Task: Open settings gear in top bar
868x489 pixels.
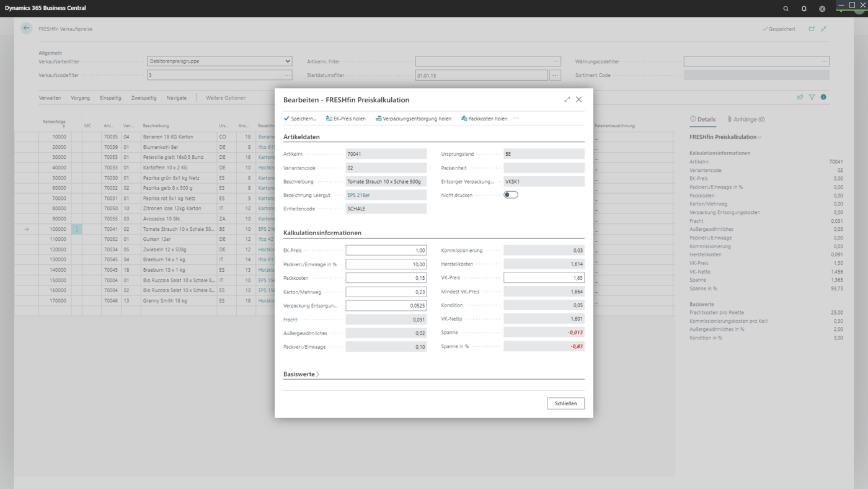Action: 822,9
